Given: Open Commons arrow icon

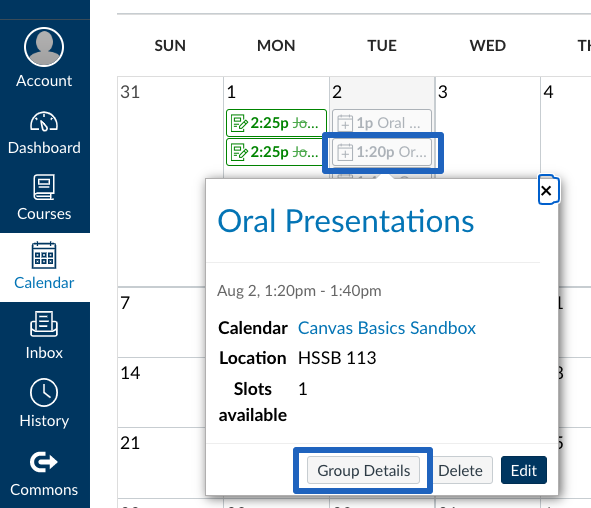Looking at the screenshot, I should [x=44, y=462].
